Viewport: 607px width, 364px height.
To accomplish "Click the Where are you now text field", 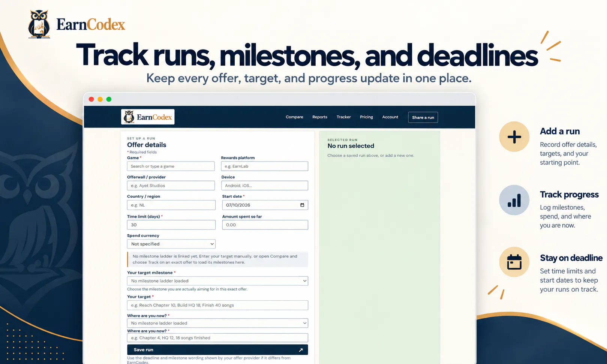I will coord(217,338).
